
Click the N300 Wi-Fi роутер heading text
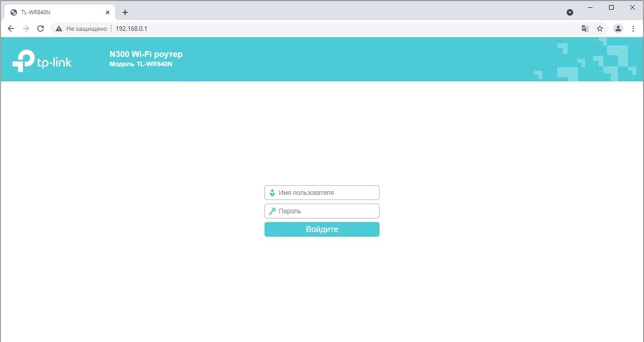click(146, 54)
